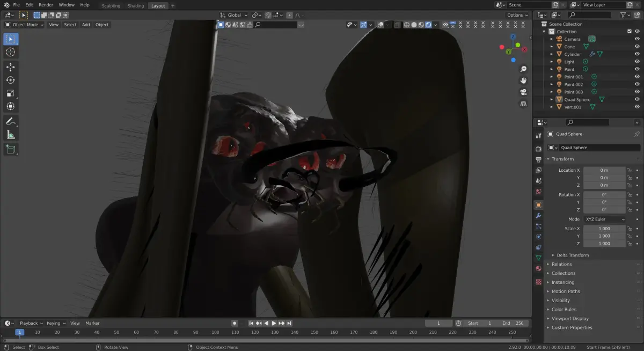Open the Render properties tab
644x351 pixels.
[538, 149]
